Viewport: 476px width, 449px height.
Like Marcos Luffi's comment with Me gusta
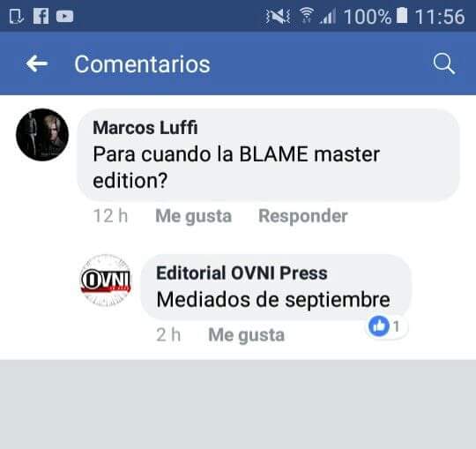(x=193, y=216)
